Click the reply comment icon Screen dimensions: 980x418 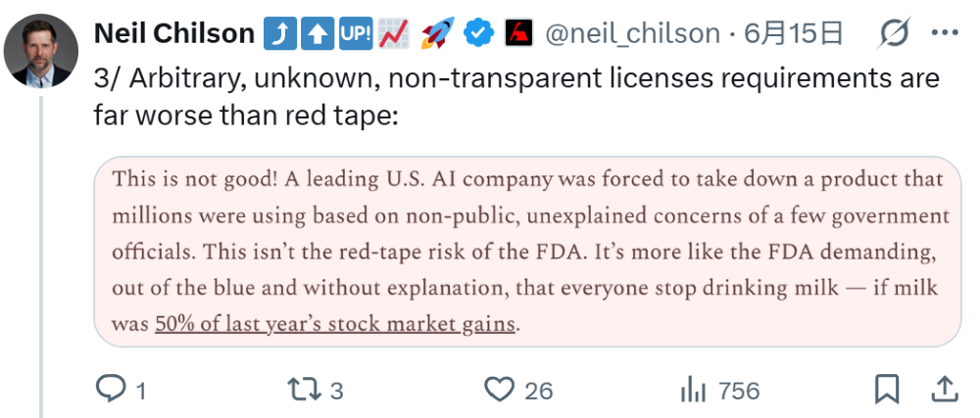point(111,390)
